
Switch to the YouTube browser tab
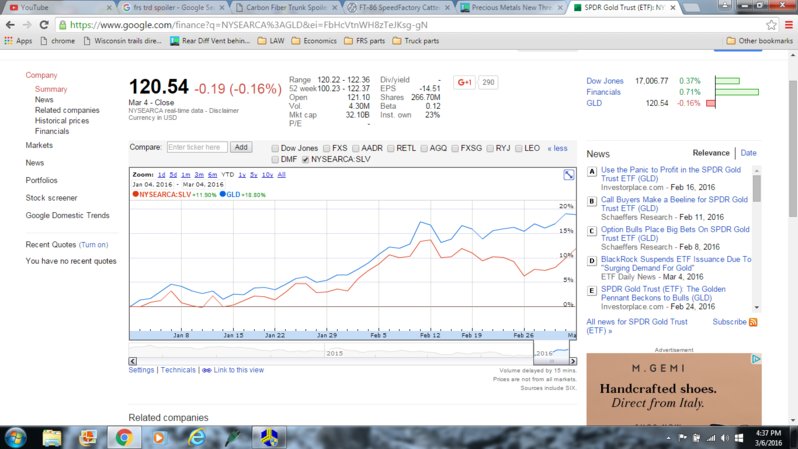click(59, 8)
